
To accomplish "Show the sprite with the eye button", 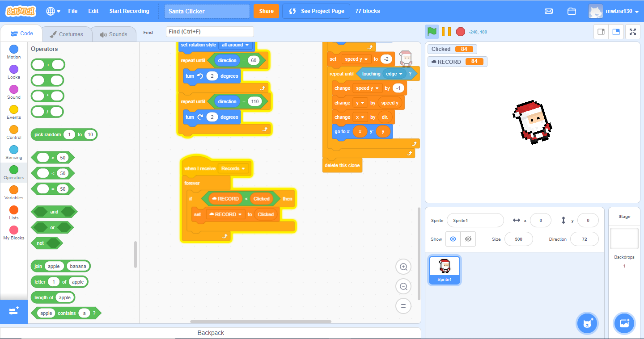I will (x=453, y=239).
